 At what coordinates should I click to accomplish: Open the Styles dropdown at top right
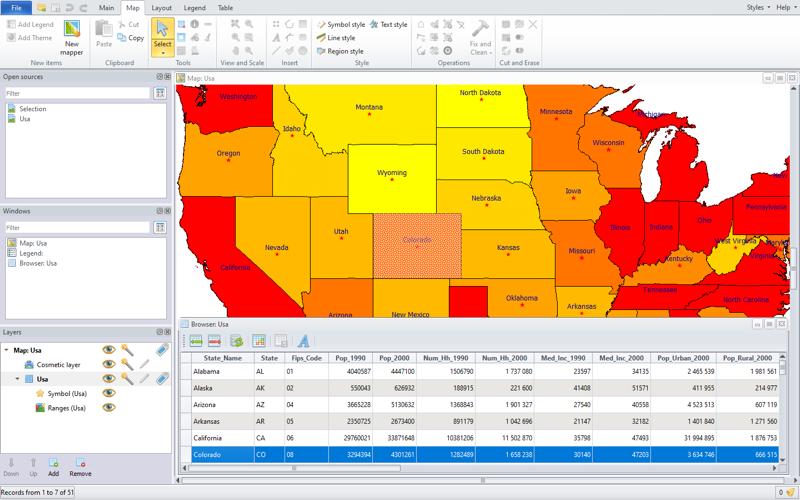click(x=758, y=8)
